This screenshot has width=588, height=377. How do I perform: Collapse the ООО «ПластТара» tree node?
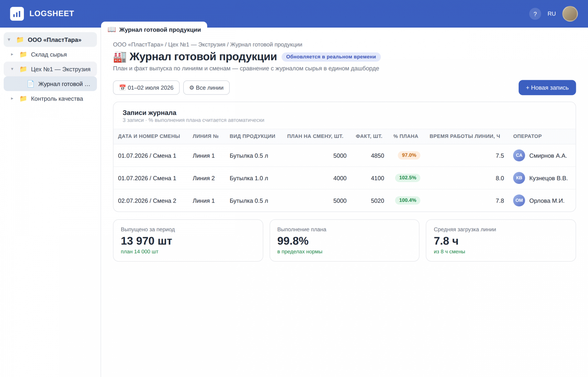[9, 40]
